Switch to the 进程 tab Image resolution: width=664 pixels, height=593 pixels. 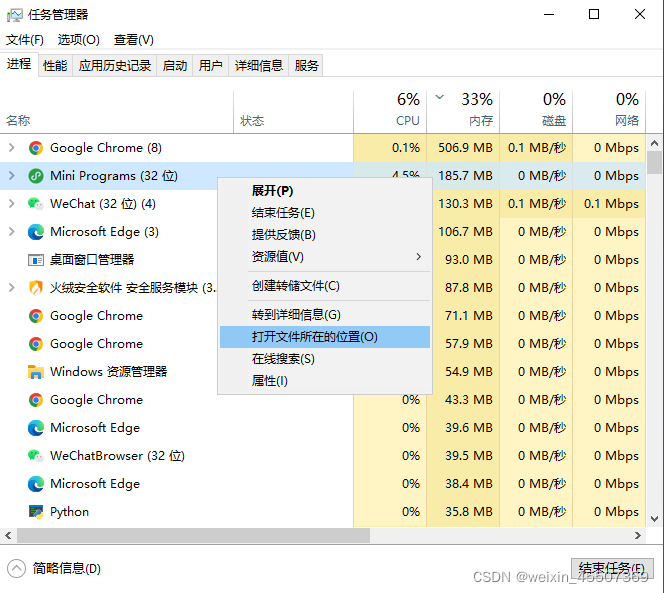pyautogui.click(x=19, y=64)
